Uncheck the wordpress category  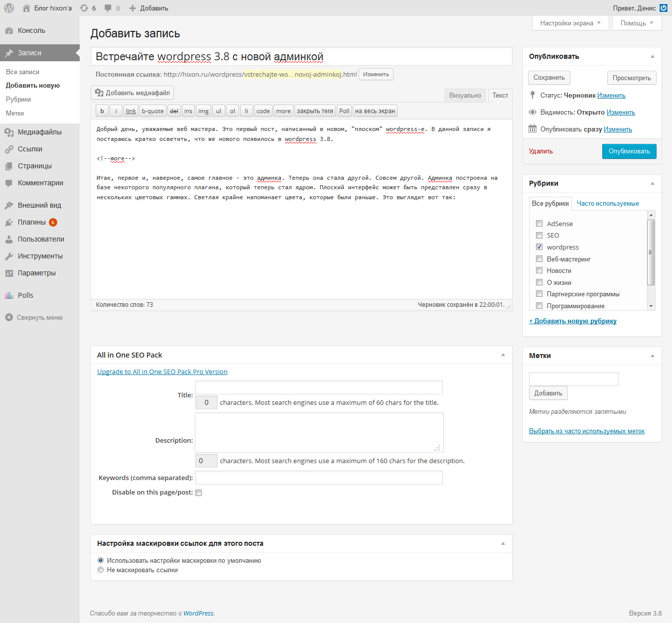point(539,247)
